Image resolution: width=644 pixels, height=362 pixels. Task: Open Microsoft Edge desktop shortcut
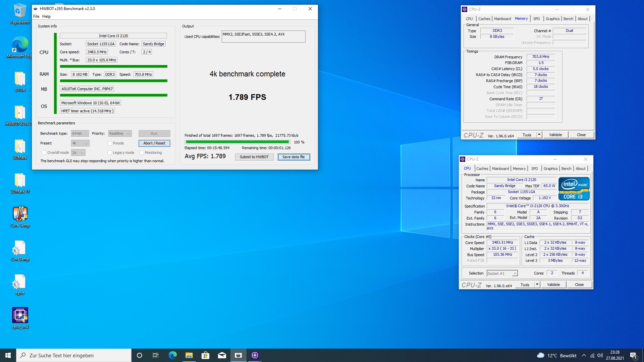[x=20, y=47]
